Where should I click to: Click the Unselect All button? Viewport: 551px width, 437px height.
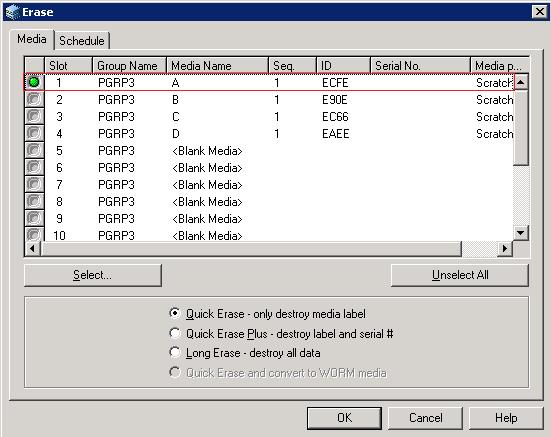460,275
